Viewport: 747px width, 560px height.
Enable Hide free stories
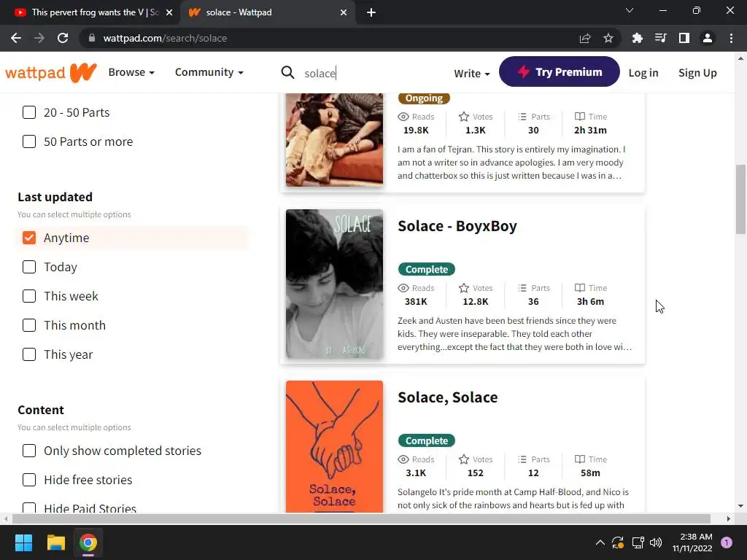click(x=29, y=480)
